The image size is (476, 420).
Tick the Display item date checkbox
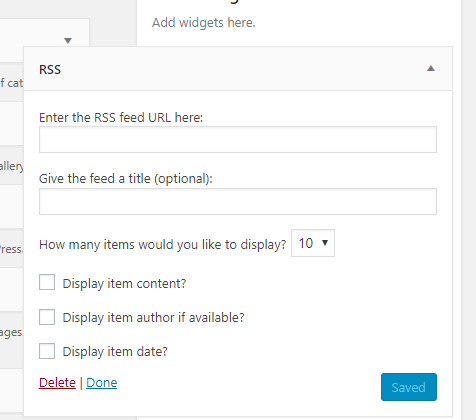coord(47,351)
